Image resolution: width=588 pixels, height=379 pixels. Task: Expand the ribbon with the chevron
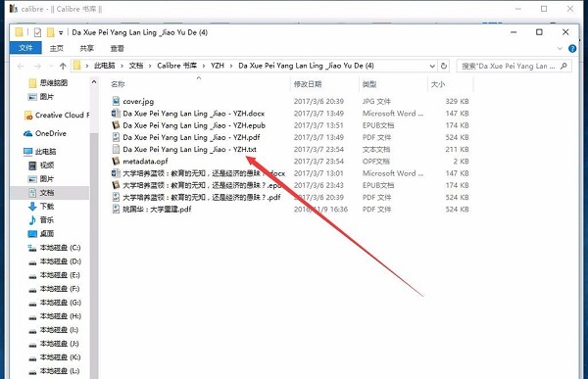(x=560, y=48)
